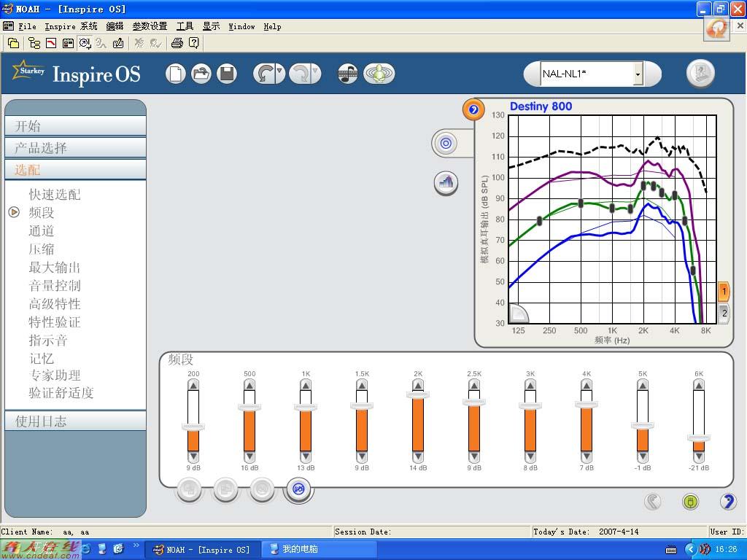
Task: Open the sound/media film-note icon
Action: point(347,74)
